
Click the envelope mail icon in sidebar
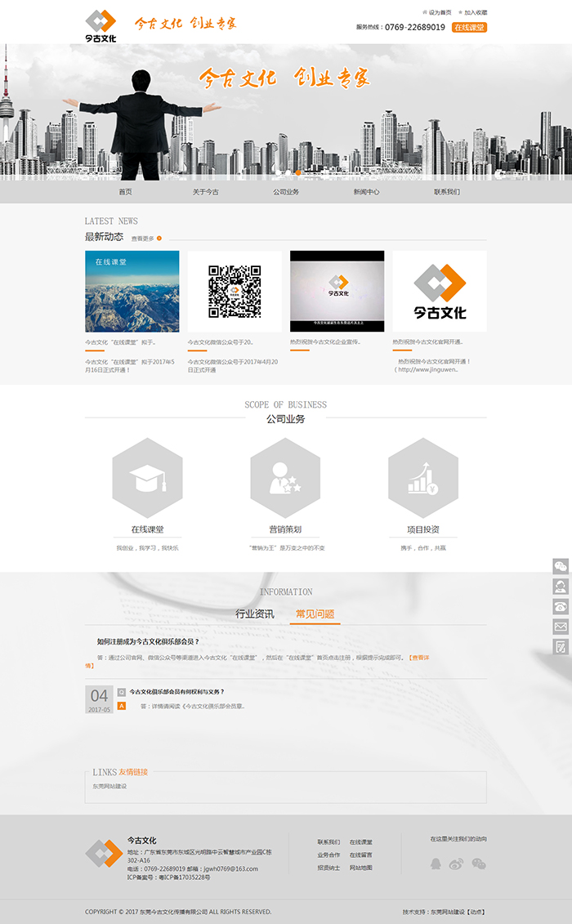point(561,627)
